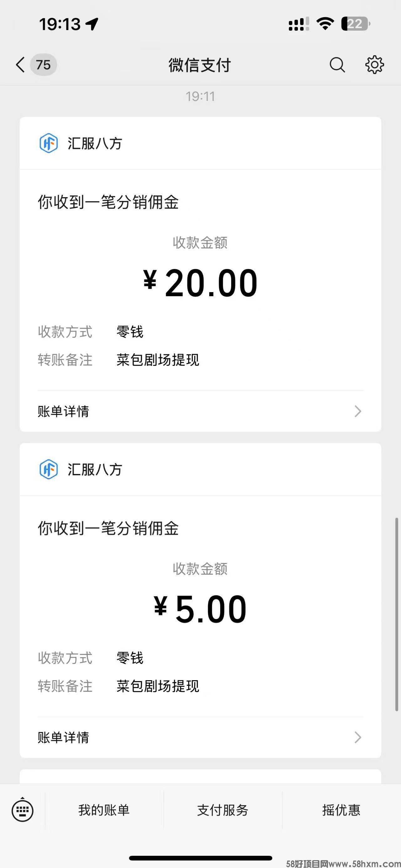The height and width of the screenshot is (868, 401).
Task: Tap 汇服八方 logo in second card
Action: tap(49, 469)
